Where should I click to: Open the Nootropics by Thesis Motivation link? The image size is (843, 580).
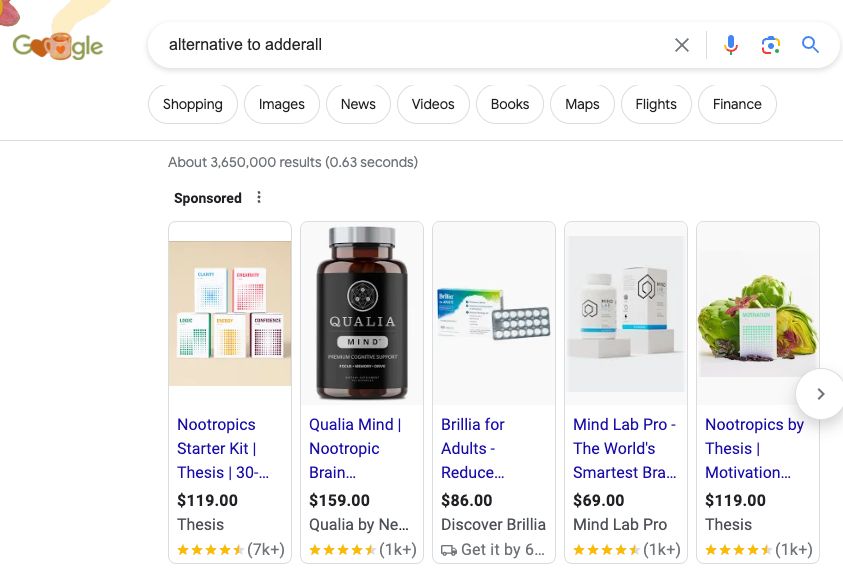(754, 448)
